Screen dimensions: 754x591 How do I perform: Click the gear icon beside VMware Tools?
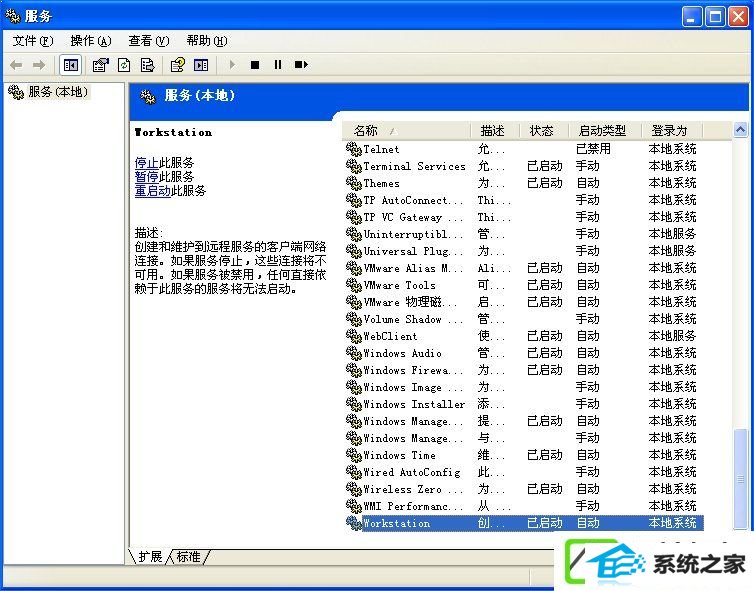coord(353,285)
